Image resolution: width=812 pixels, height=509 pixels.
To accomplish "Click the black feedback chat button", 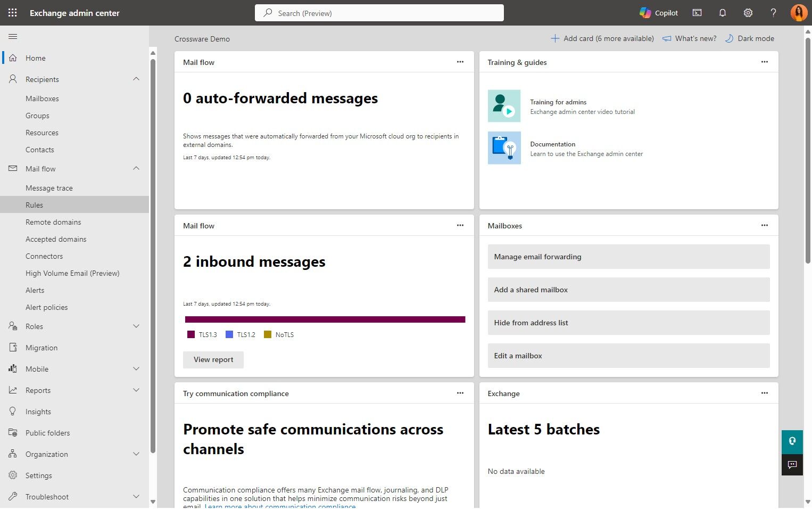I will click(792, 464).
